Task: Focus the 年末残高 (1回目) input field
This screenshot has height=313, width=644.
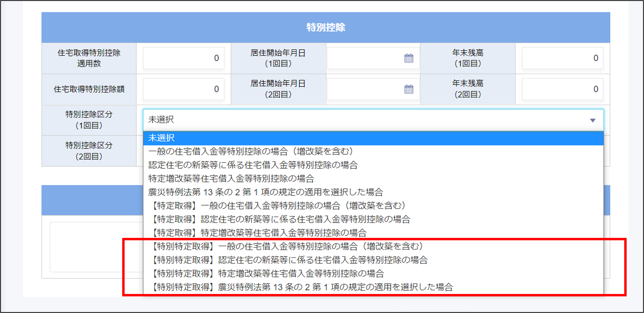Action: click(x=562, y=58)
